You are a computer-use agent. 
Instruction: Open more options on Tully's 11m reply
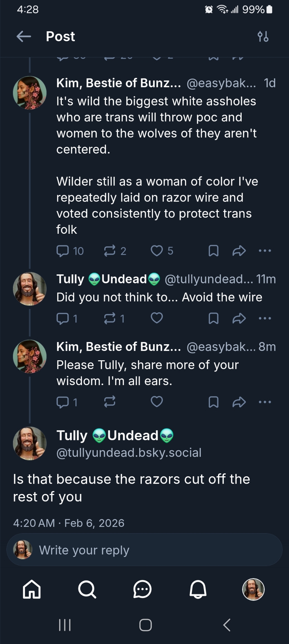point(265,318)
